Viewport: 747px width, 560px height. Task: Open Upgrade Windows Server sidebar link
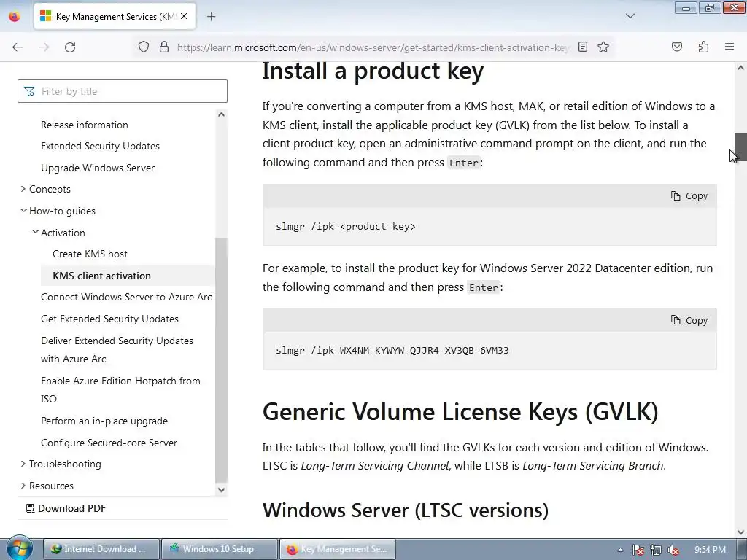coord(98,168)
